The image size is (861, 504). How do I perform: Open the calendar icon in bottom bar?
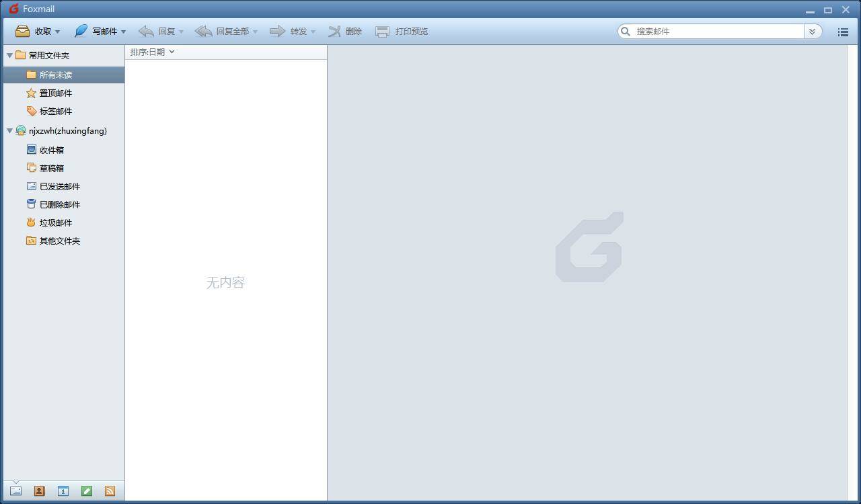pyautogui.click(x=63, y=491)
